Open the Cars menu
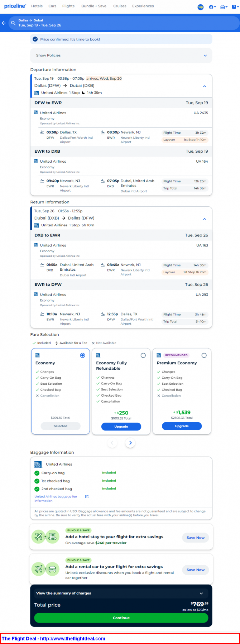240x644 pixels. [52, 6]
